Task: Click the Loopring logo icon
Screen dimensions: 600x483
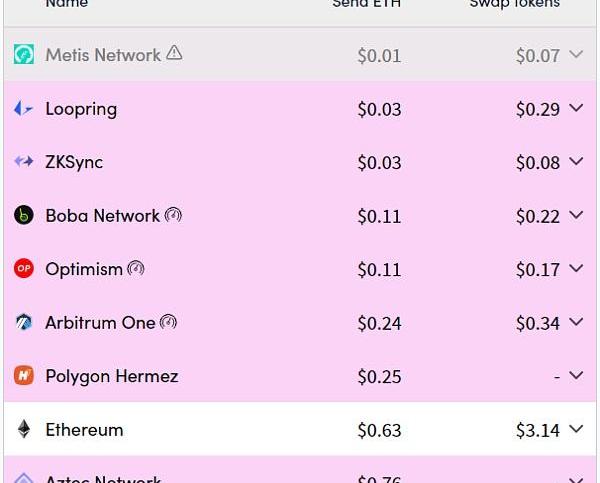Action: (x=24, y=109)
